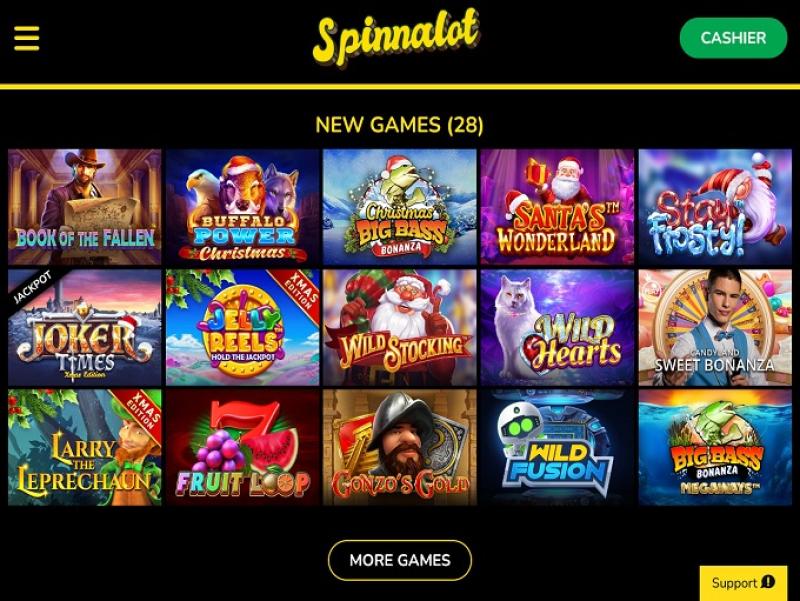Launch Candyland Sweet Bonanza live game
The image size is (800, 601).
coord(715,327)
